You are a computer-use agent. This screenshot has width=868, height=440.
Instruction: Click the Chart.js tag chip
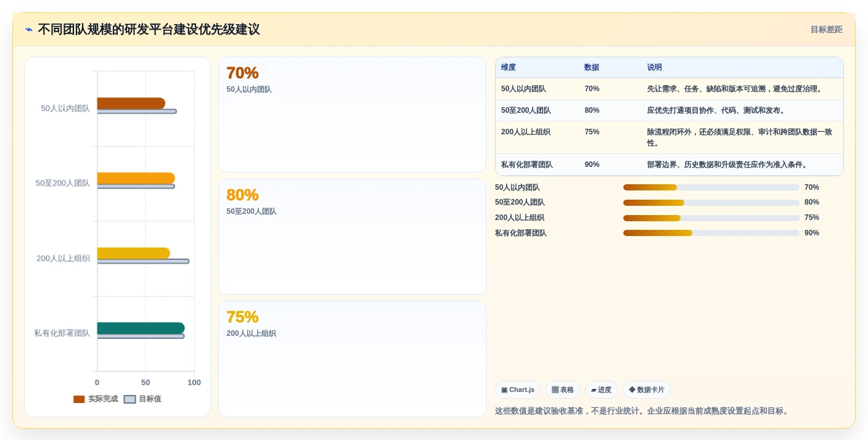coord(518,389)
